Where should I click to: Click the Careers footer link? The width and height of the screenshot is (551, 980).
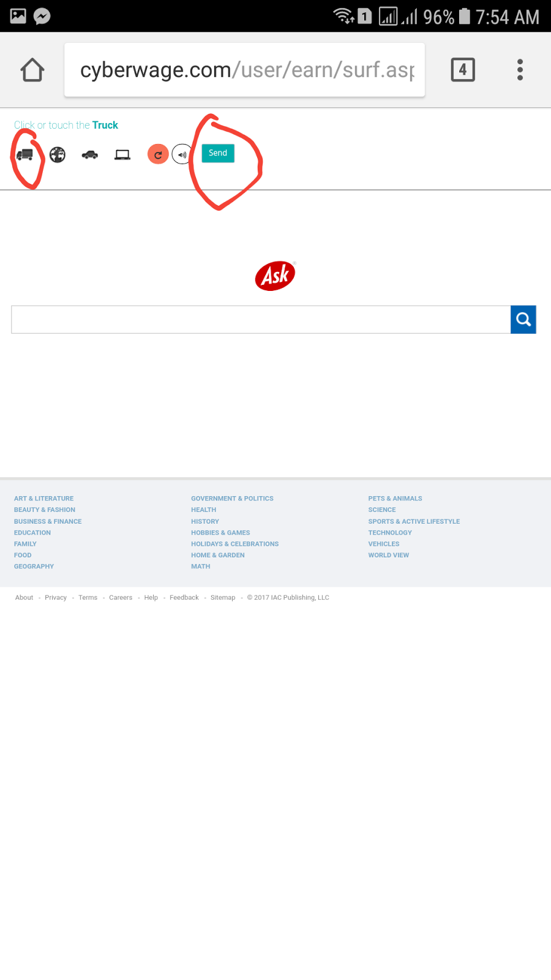pos(121,598)
